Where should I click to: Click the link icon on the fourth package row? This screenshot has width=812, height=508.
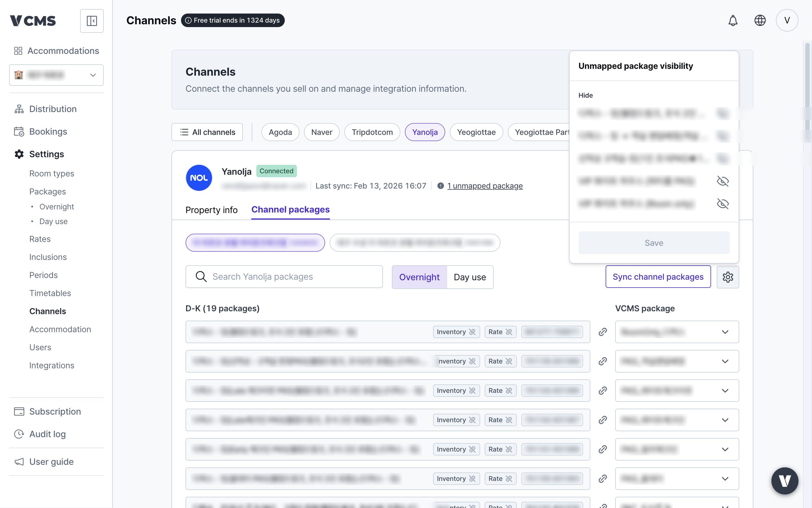tap(603, 420)
